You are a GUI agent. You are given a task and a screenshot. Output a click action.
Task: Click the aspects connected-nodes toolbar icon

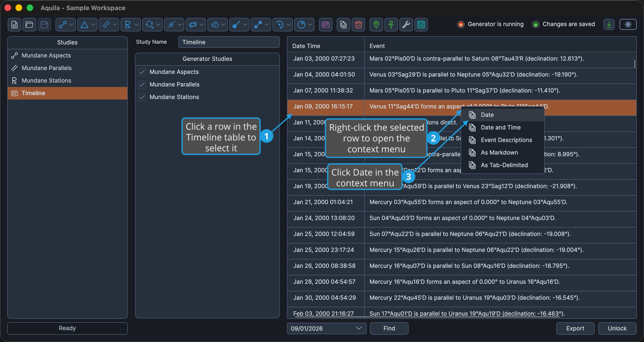point(62,25)
